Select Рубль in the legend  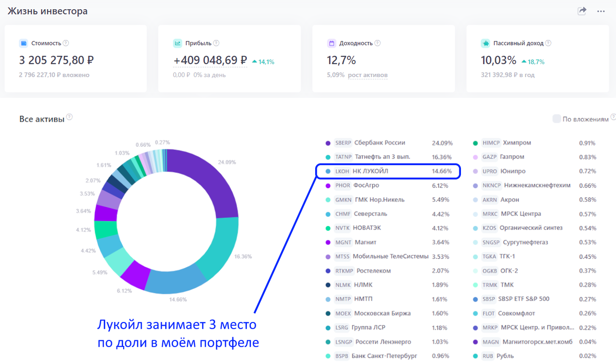(x=505, y=356)
